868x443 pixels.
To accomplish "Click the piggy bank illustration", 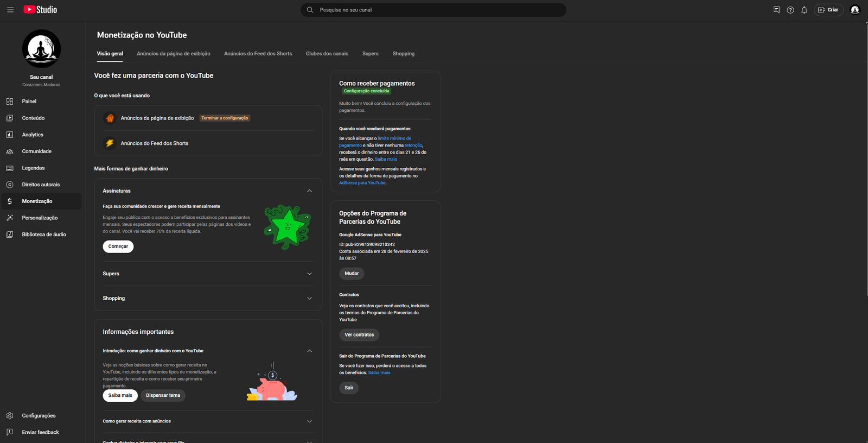I will (x=272, y=382).
